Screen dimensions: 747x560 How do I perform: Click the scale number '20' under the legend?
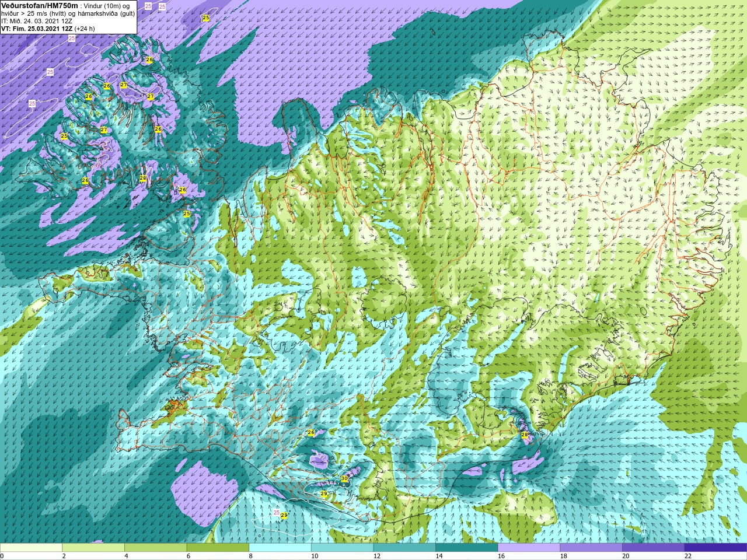click(x=626, y=556)
